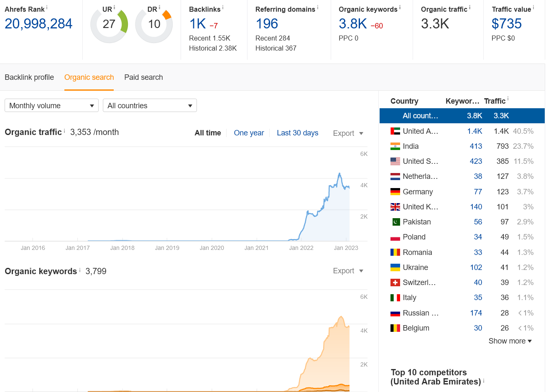Expand Export menu for Organic keywords
546x392 pixels.
(348, 271)
